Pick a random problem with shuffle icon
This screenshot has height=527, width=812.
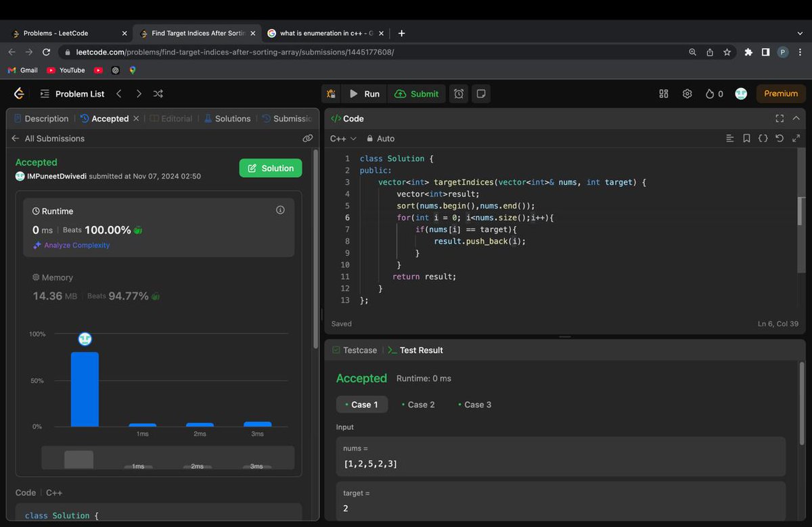pos(158,93)
